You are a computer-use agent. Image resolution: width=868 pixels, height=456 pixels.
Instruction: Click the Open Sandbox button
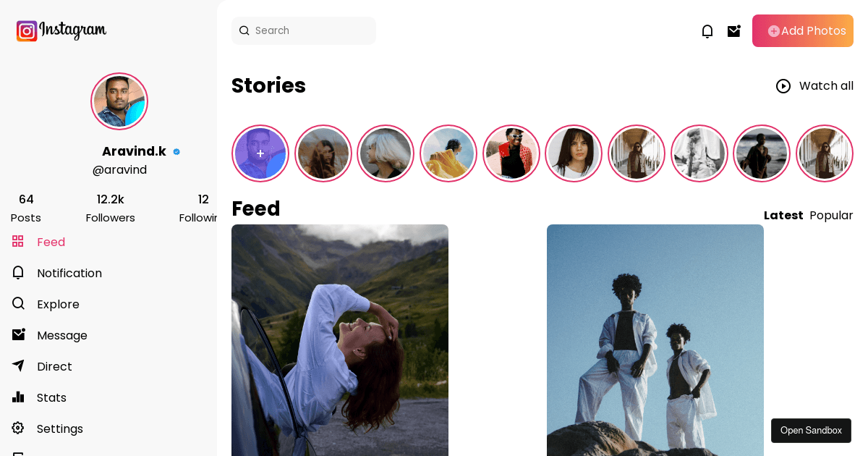click(811, 431)
